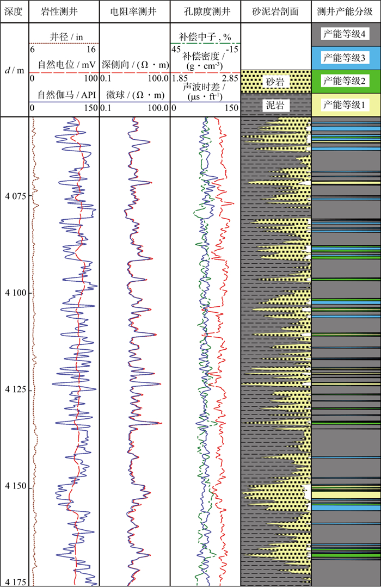The width and height of the screenshot is (381, 588).
Task: Open the 电阻率测井 column header
Action: pos(134,11)
